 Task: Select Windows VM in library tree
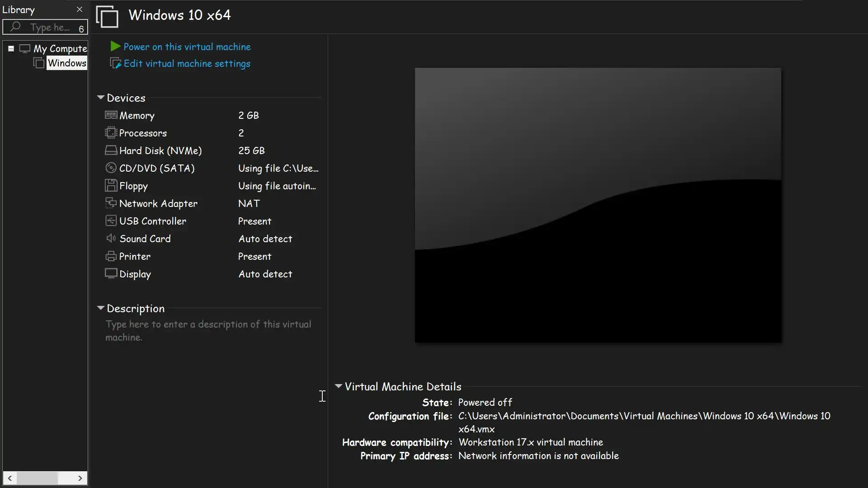[66, 63]
